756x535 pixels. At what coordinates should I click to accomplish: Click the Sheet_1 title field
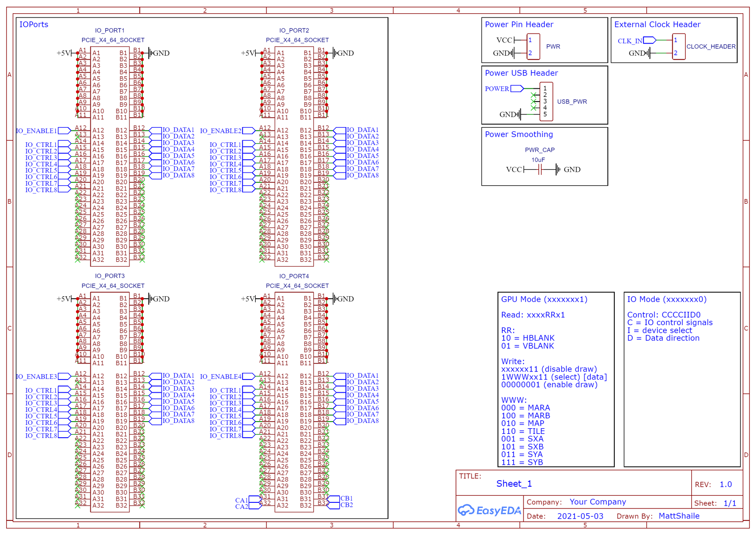click(x=514, y=484)
